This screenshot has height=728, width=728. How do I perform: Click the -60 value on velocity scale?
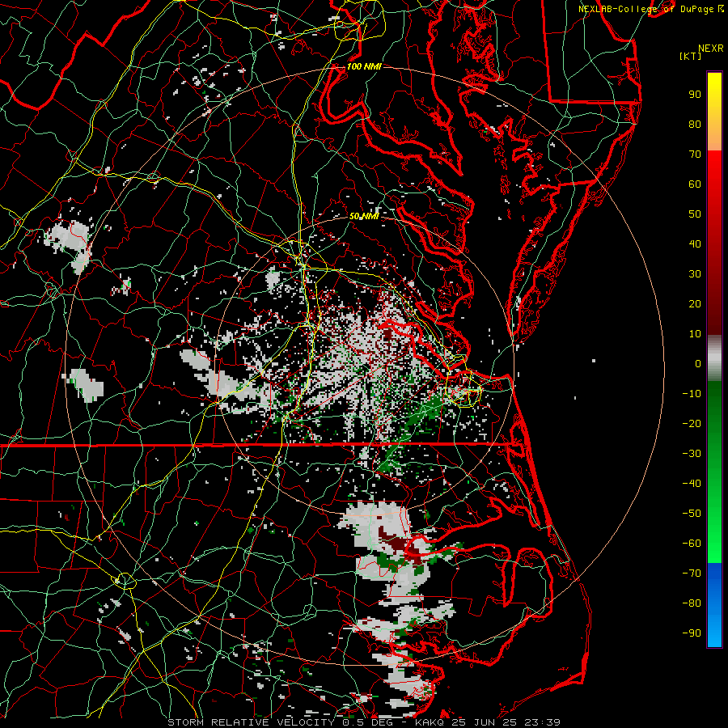click(692, 544)
